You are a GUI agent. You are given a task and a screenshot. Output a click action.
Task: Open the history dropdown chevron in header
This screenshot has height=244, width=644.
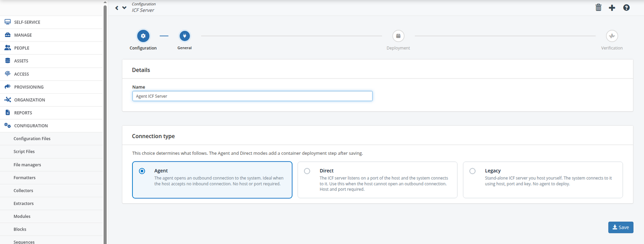[124, 8]
